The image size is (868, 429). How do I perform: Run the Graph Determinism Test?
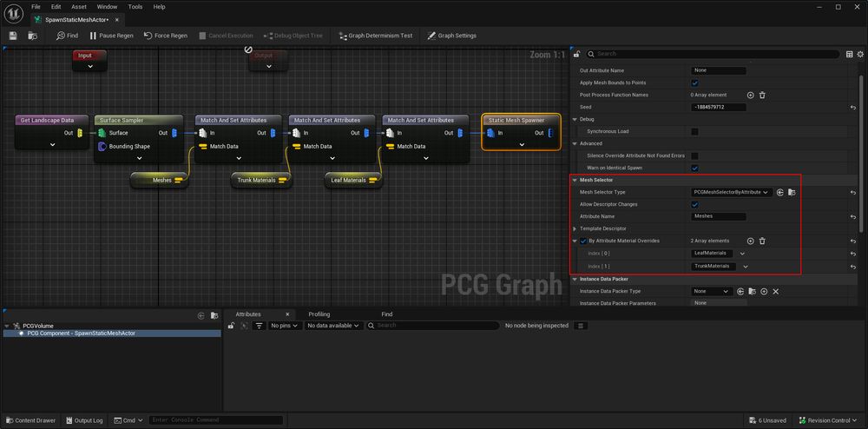(375, 36)
